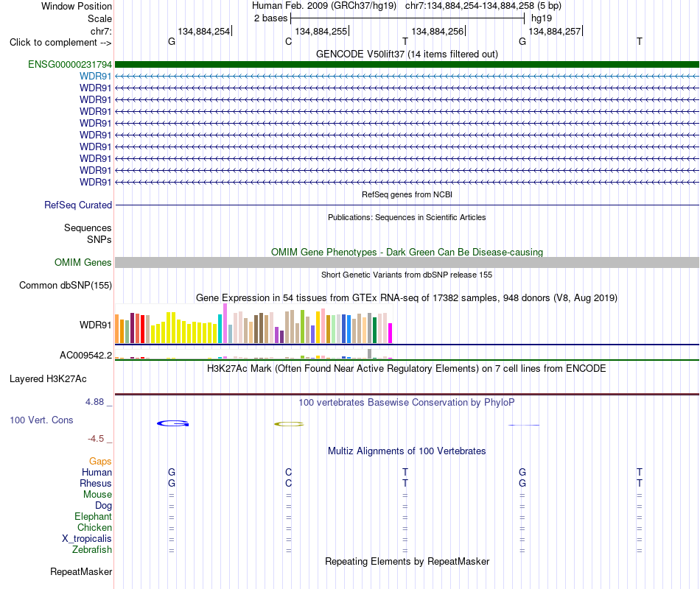Viewport: 700px width, 589px height.
Task: Click the blue G conservation logo glyph
Action: coord(172,423)
